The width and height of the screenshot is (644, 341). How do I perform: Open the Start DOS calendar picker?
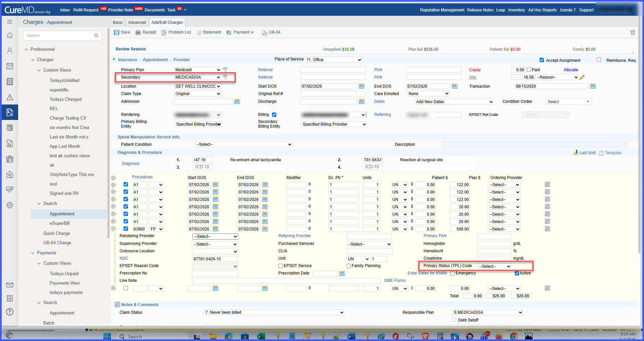pyautogui.click(x=362, y=86)
